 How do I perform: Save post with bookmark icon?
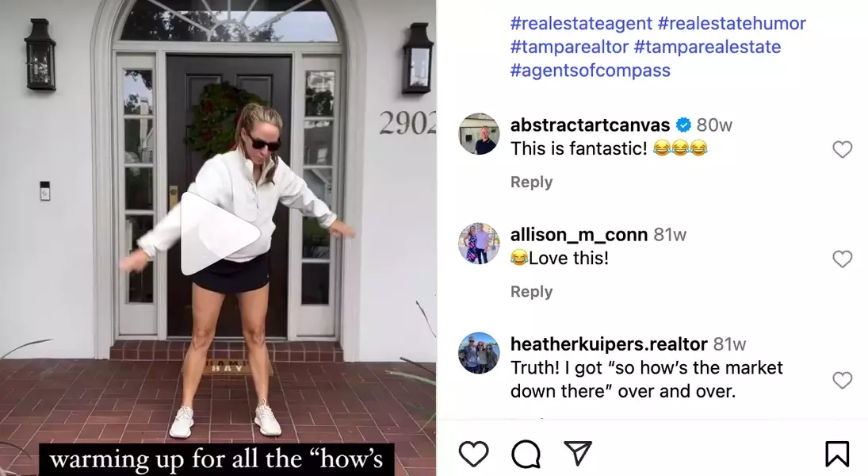[x=837, y=454]
